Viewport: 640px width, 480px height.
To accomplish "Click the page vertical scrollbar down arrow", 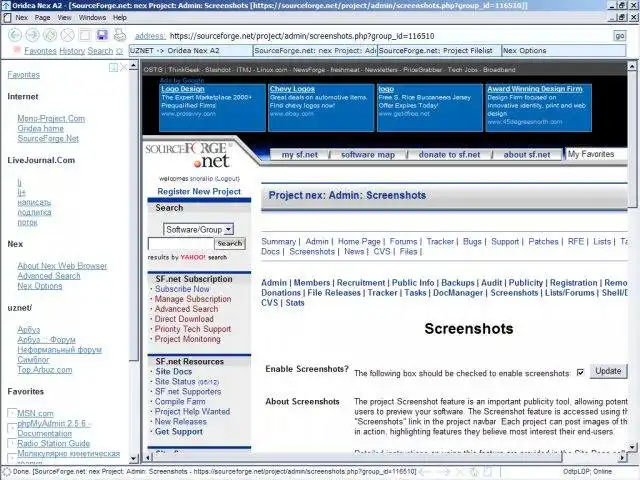I will (632, 447).
